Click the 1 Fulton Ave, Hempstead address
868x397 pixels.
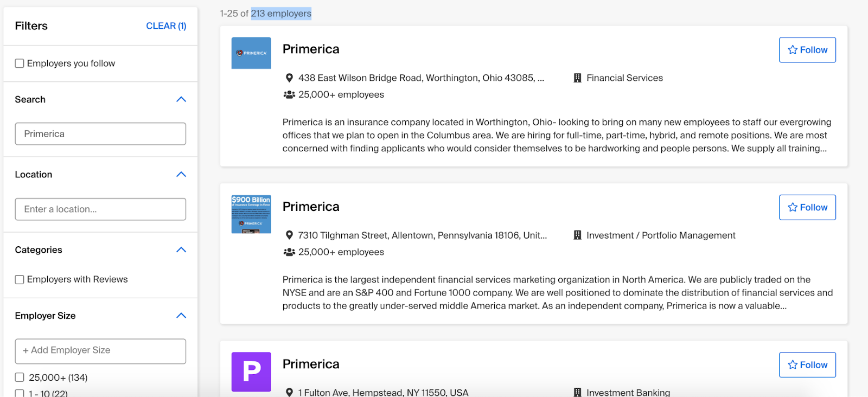coord(384,393)
